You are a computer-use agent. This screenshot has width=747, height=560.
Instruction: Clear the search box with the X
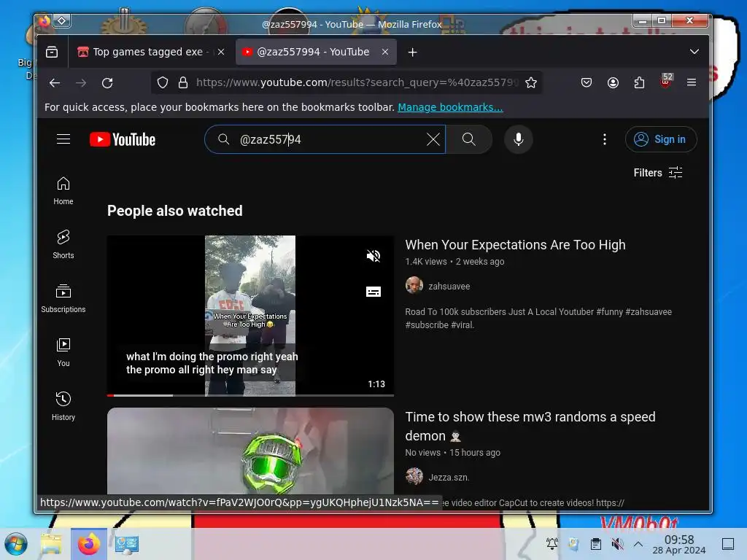point(433,139)
